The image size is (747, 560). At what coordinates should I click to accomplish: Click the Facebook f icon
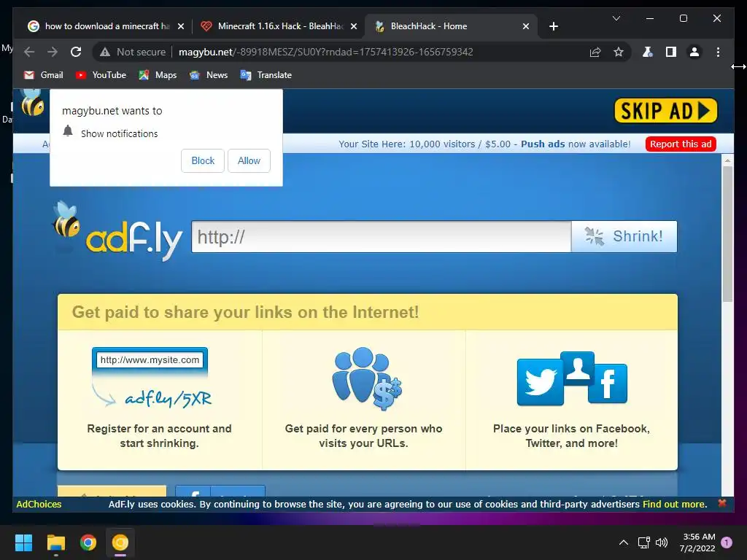[x=608, y=384]
